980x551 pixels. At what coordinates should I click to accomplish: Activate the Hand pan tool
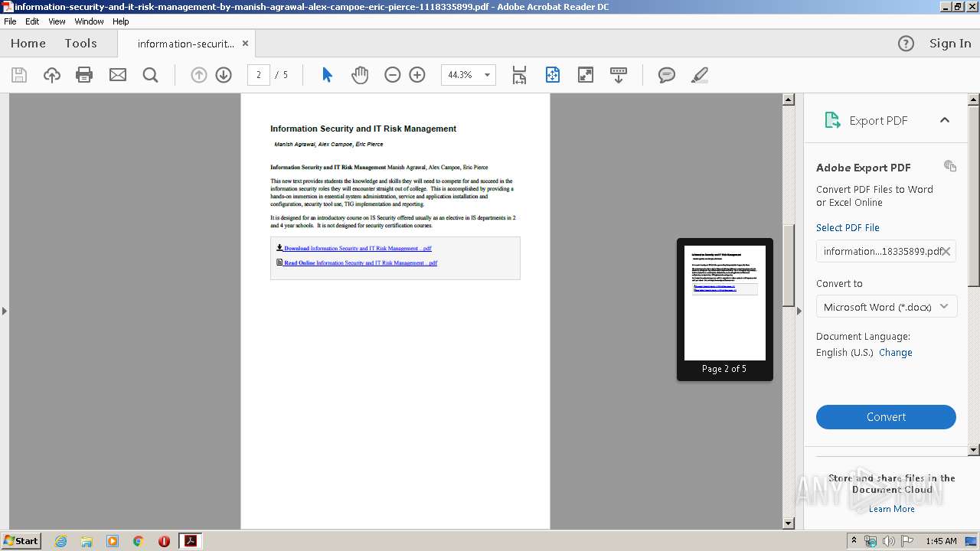point(360,75)
